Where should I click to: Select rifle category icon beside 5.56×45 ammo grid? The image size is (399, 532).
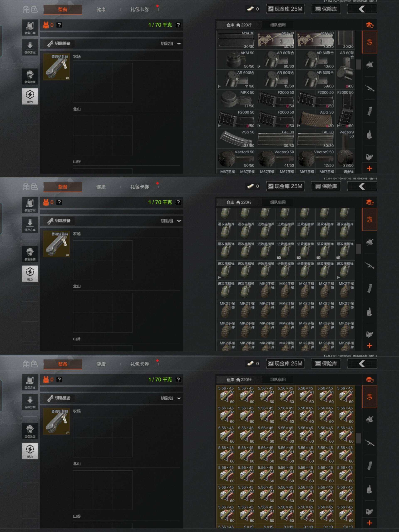point(369,443)
